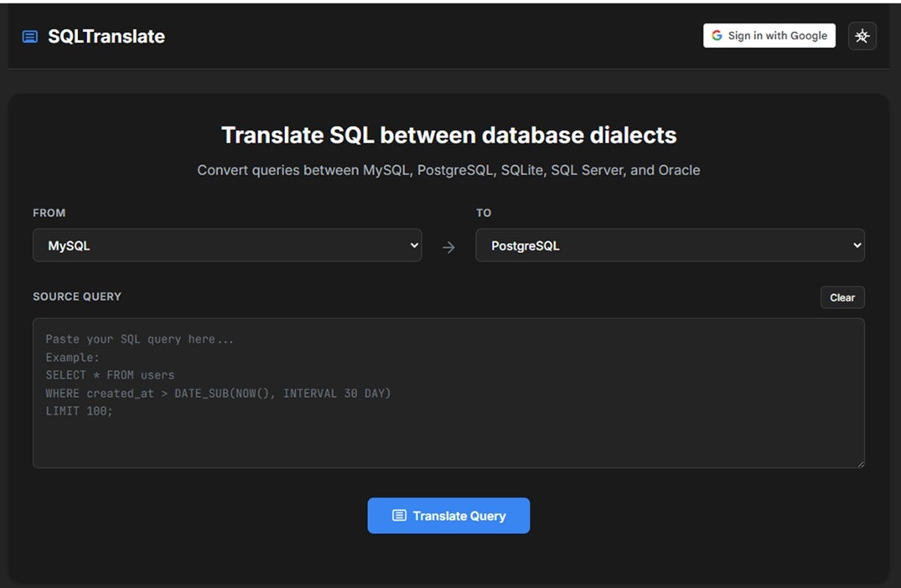Screen dimensions: 901x588
Task: Change source dialect from MySQL
Action: click(x=226, y=245)
